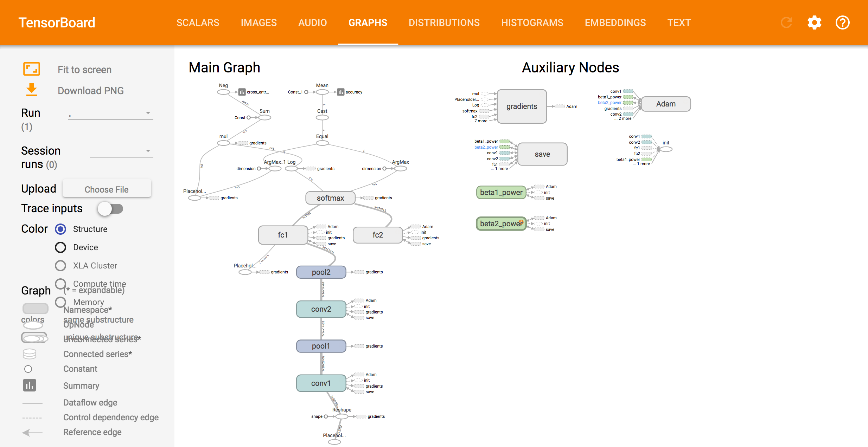Click the Fit to screen icon
The image size is (868, 447).
tap(32, 69)
